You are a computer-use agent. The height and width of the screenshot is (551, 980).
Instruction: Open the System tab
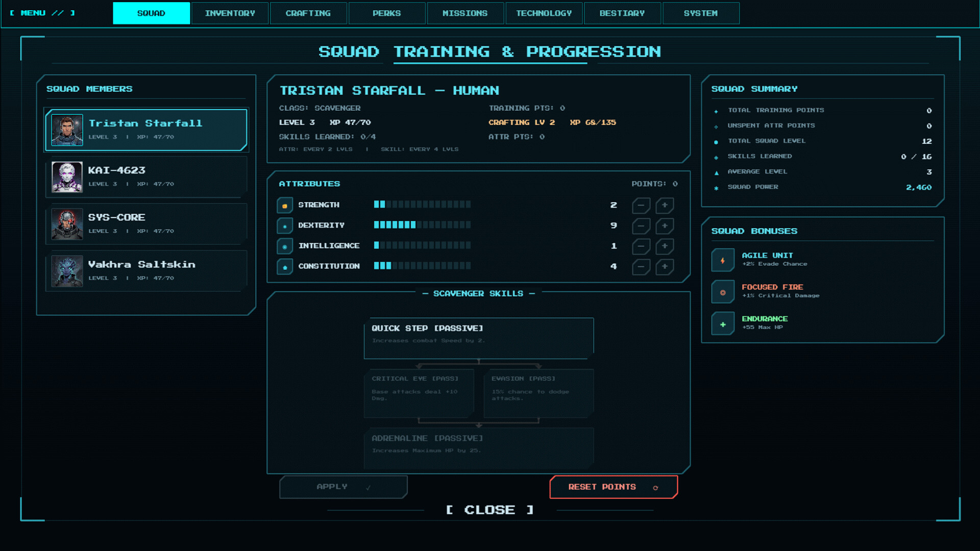pos(701,13)
